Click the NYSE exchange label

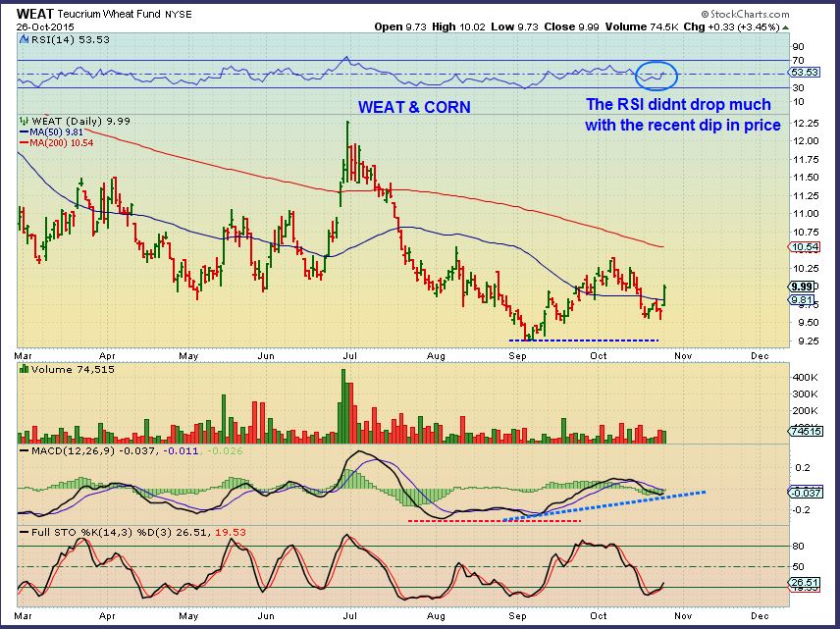pos(178,15)
